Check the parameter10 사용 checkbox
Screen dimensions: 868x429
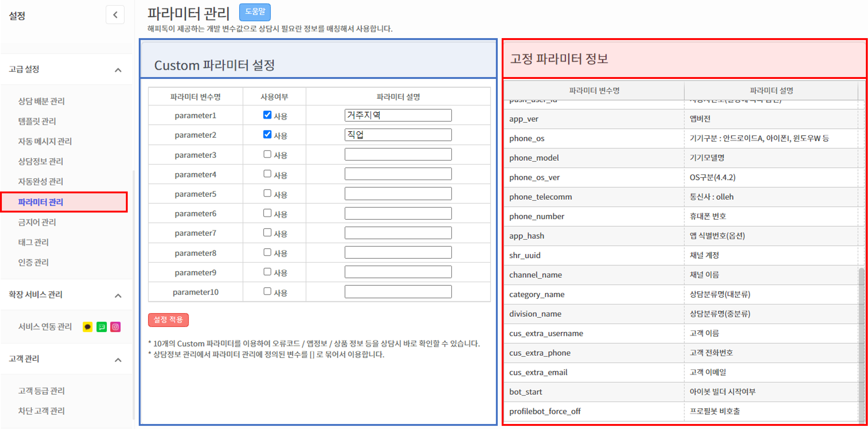267,291
